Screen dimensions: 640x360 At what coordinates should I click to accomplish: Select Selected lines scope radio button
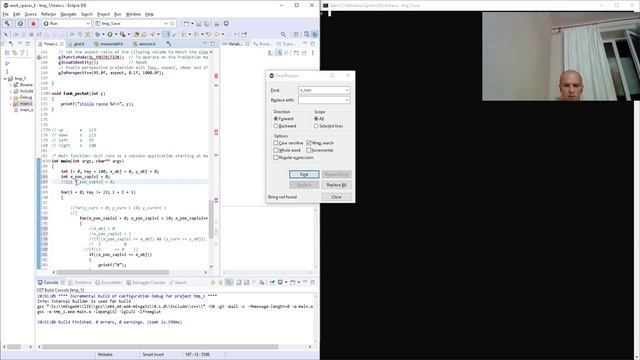(x=316, y=126)
